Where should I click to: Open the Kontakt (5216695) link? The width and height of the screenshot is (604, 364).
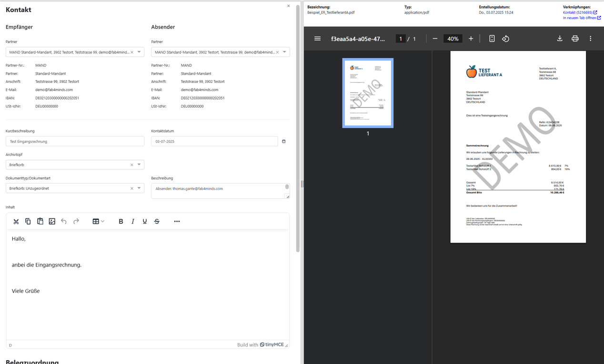click(578, 12)
